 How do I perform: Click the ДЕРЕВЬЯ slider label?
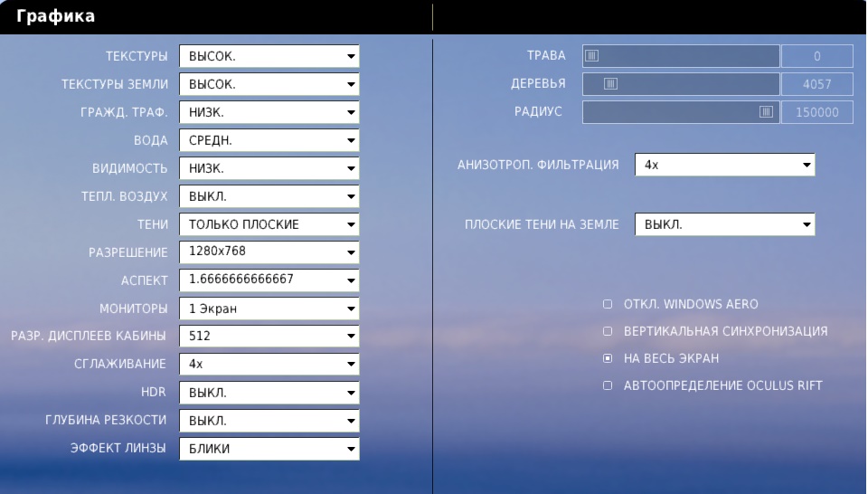tap(538, 83)
